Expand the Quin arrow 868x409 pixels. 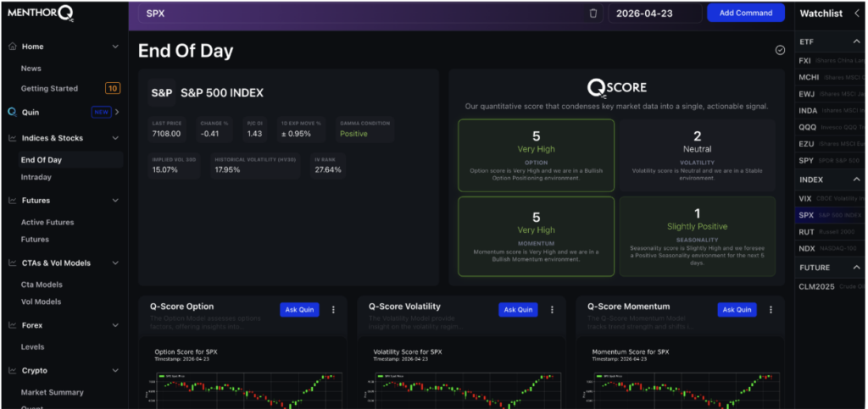[x=117, y=112]
